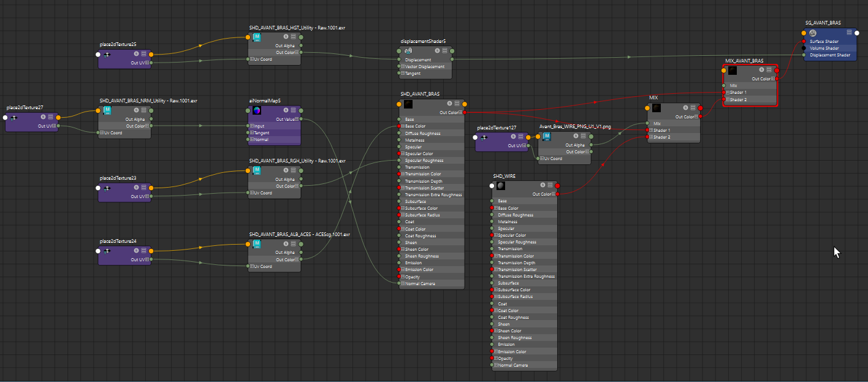Click the SHD_AVANT_BRAS_HGT_Utility file node icon

[x=257, y=38]
